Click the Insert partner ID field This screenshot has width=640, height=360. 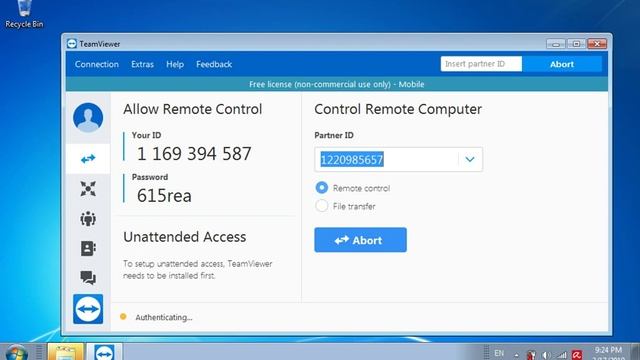click(481, 64)
